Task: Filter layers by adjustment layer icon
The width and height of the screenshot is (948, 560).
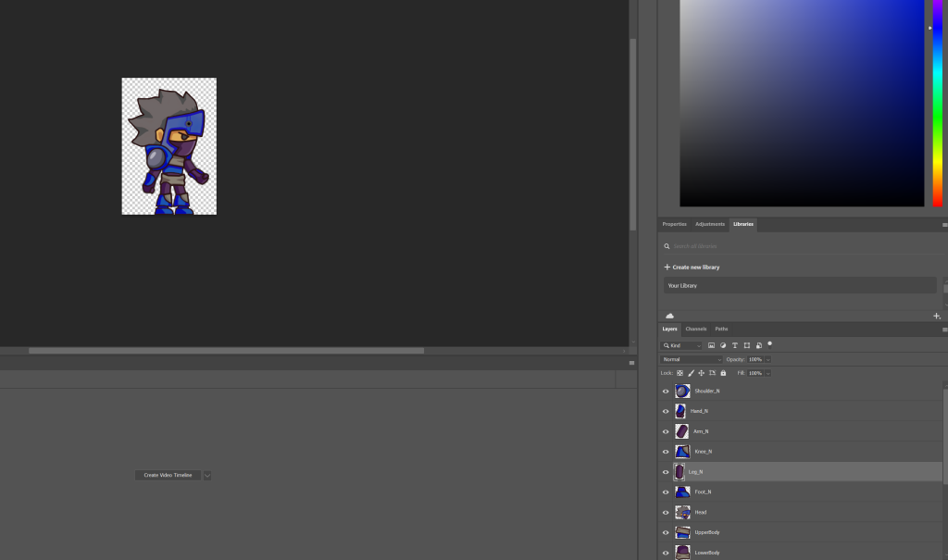Action: click(723, 345)
